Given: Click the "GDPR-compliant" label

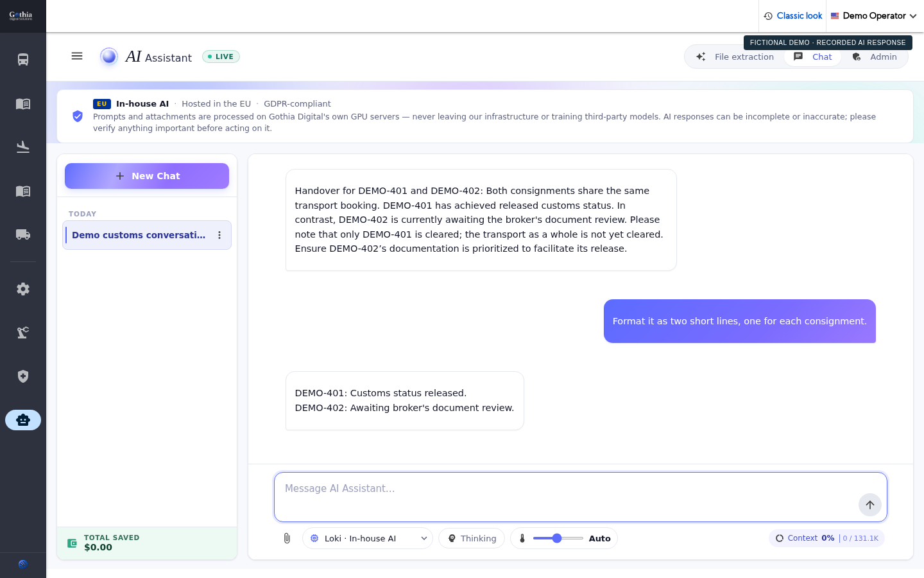Looking at the screenshot, I should point(297,104).
